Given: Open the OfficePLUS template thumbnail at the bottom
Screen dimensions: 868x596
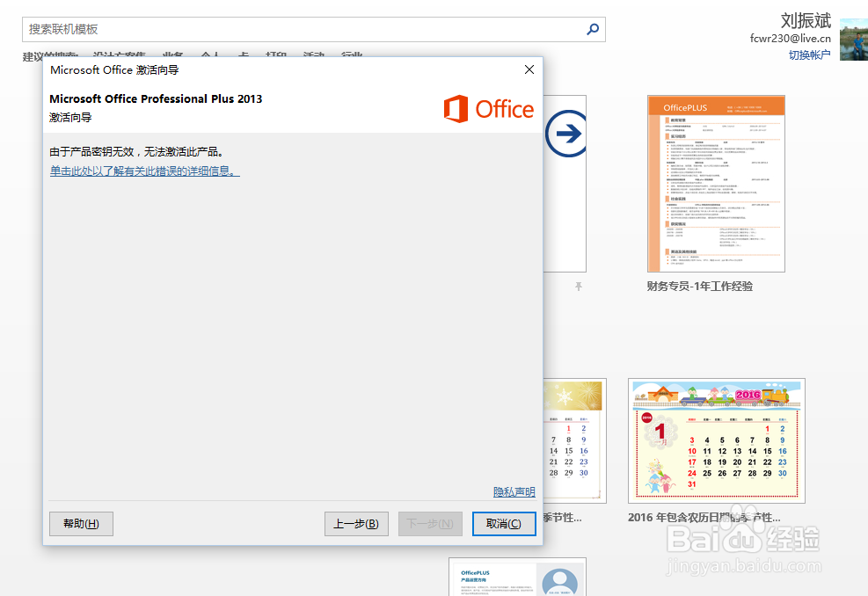Looking at the screenshot, I should [x=517, y=577].
